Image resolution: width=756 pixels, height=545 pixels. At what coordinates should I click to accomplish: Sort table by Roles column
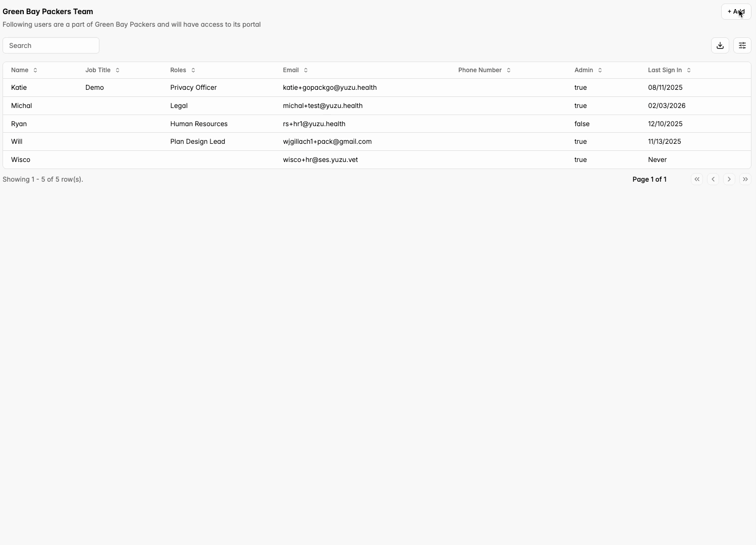(183, 70)
